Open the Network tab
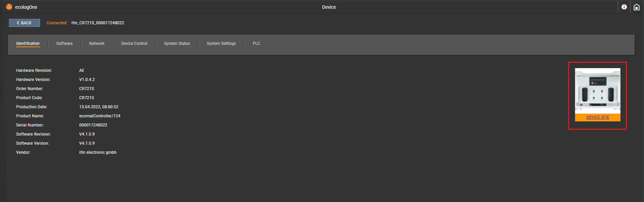 point(97,44)
